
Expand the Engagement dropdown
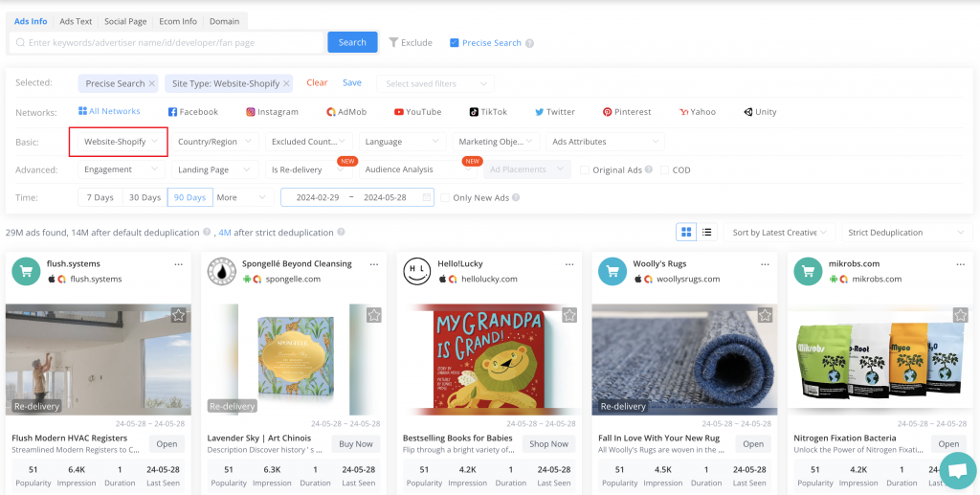122,169
